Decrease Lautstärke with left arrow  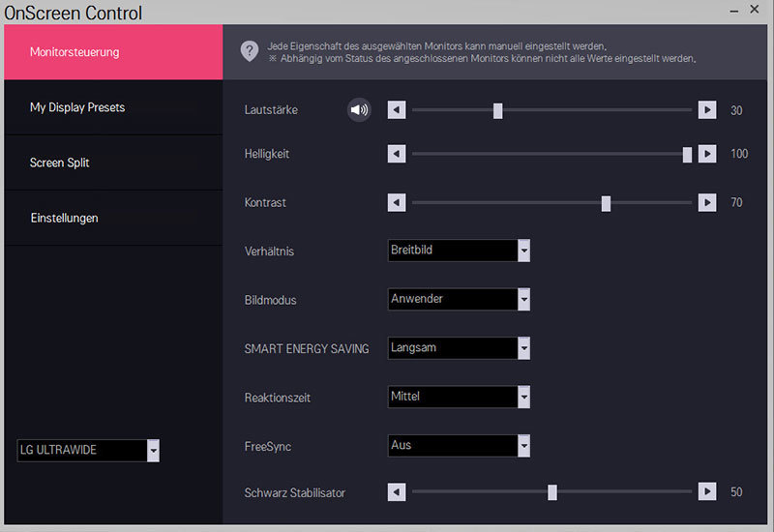click(x=397, y=110)
